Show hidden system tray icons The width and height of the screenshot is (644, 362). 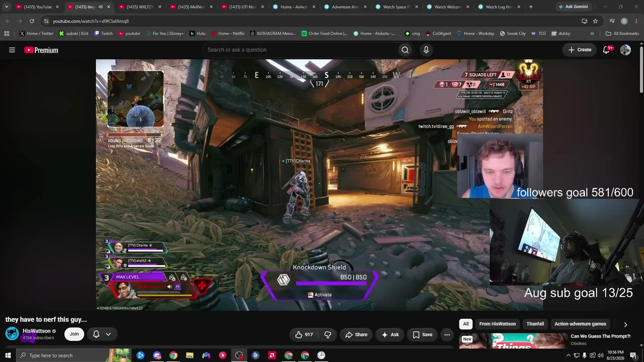click(x=569, y=355)
